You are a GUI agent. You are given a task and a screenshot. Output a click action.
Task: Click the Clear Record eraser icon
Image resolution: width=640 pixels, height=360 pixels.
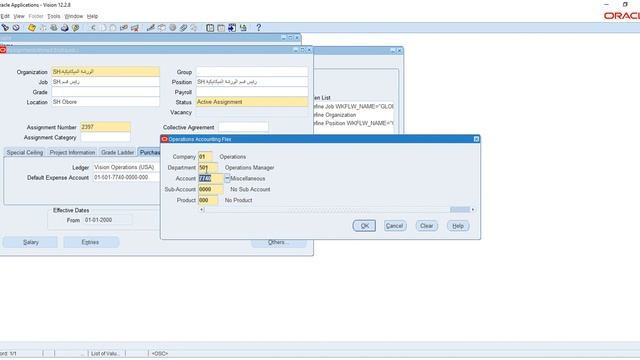[x=123, y=28]
